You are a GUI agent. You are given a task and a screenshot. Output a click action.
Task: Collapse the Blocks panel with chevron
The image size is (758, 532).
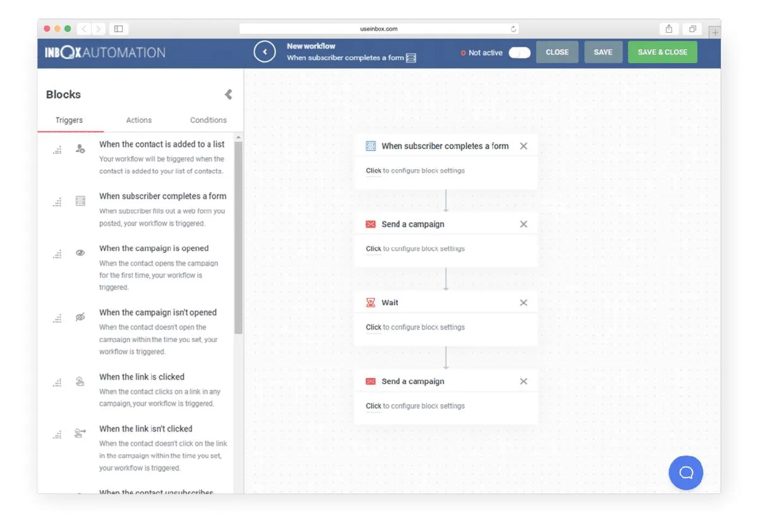[x=229, y=95]
